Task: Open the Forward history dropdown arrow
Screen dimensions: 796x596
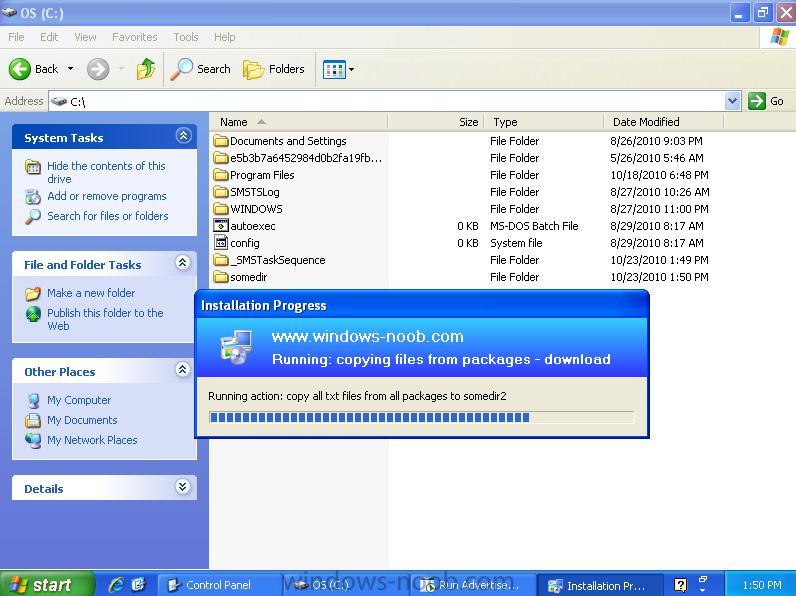Action: pos(121,69)
